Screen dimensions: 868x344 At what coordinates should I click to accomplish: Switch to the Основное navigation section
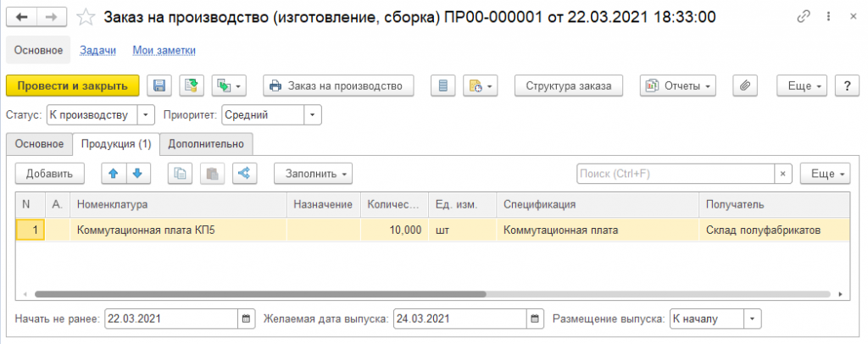(x=38, y=50)
